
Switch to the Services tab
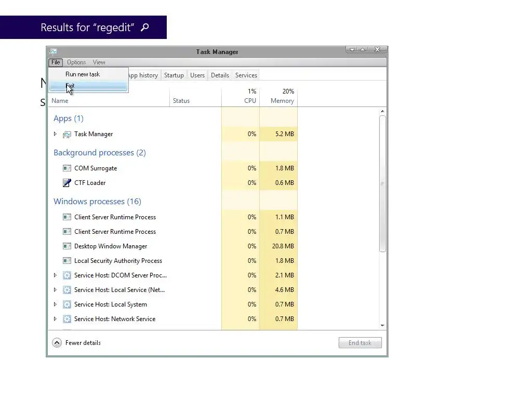246,75
